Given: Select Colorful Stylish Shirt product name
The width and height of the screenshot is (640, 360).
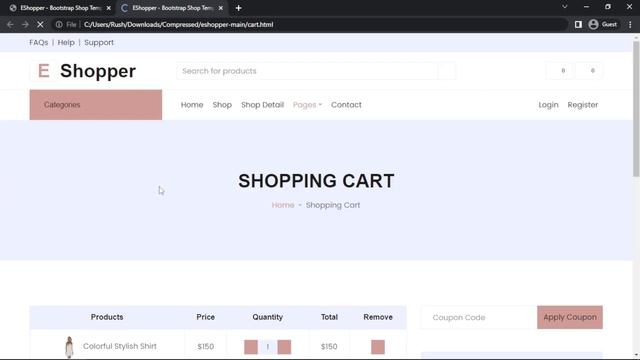Looking at the screenshot, I should click(120, 346).
